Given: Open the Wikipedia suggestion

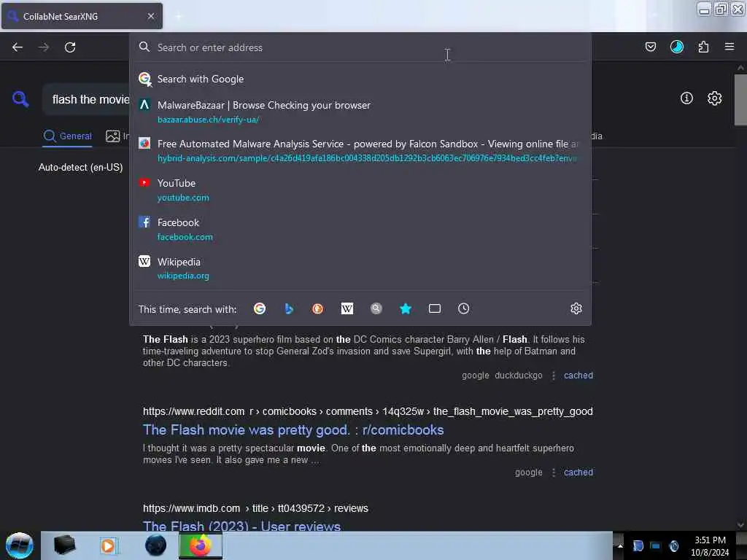Looking at the screenshot, I should 360,268.
